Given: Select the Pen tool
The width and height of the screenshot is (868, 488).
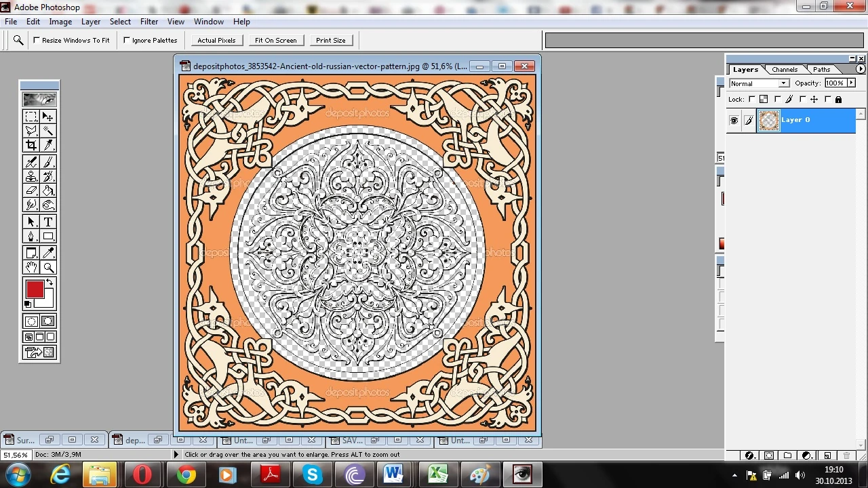Looking at the screenshot, I should [x=31, y=236].
